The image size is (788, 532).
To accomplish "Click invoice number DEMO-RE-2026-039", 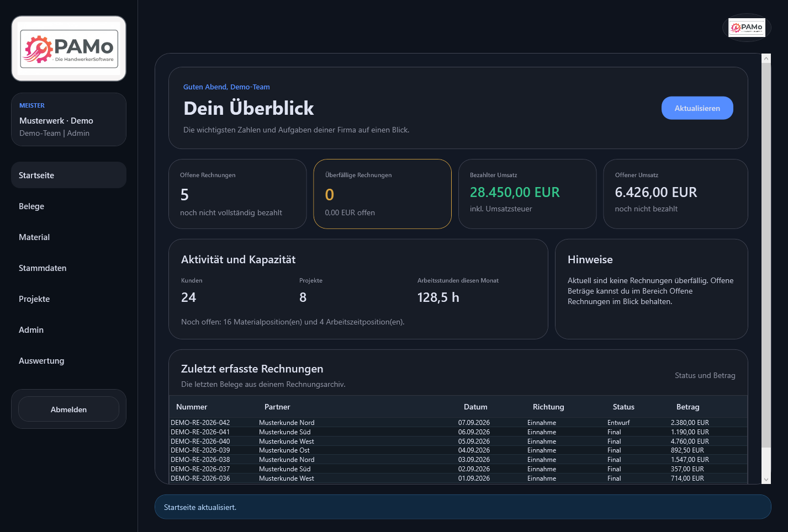I will tap(200, 450).
